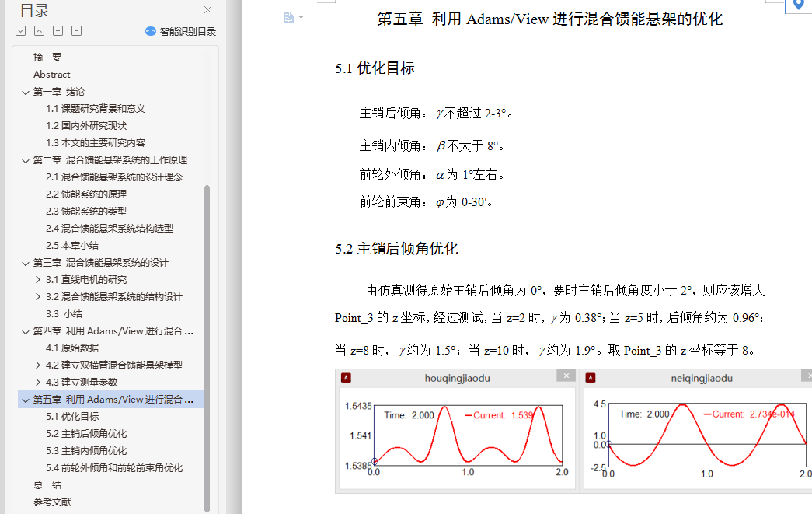Jump to 2.5 本章小结
The image size is (812, 514).
72,245
